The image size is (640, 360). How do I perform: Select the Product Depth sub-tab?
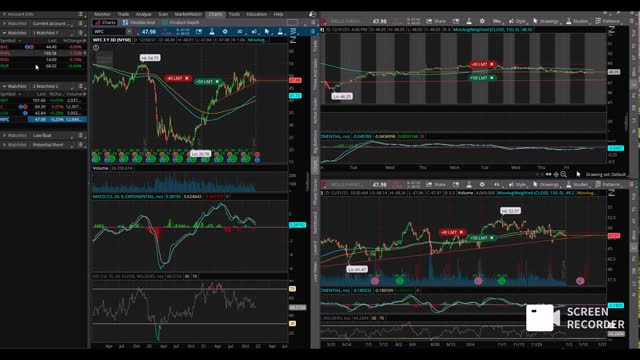pos(181,22)
